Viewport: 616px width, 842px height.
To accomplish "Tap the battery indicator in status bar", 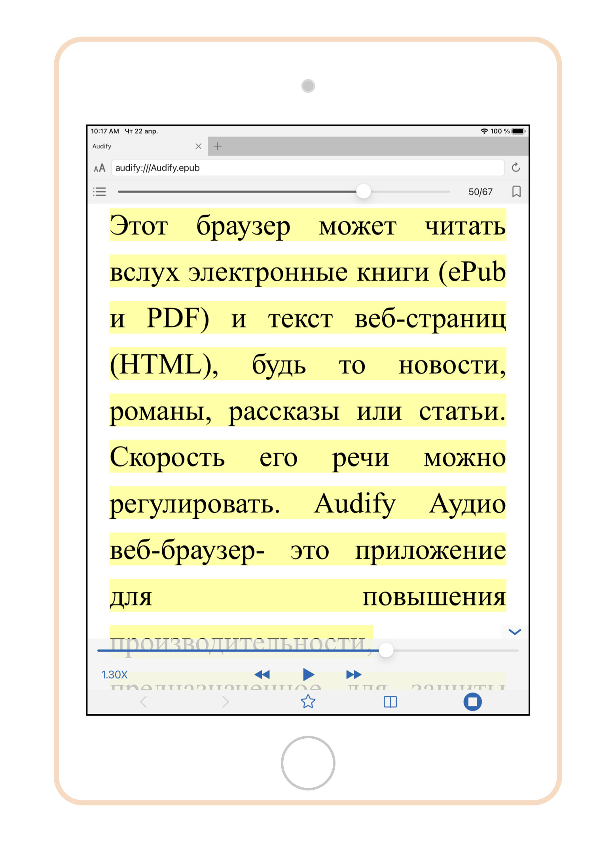I will point(518,131).
